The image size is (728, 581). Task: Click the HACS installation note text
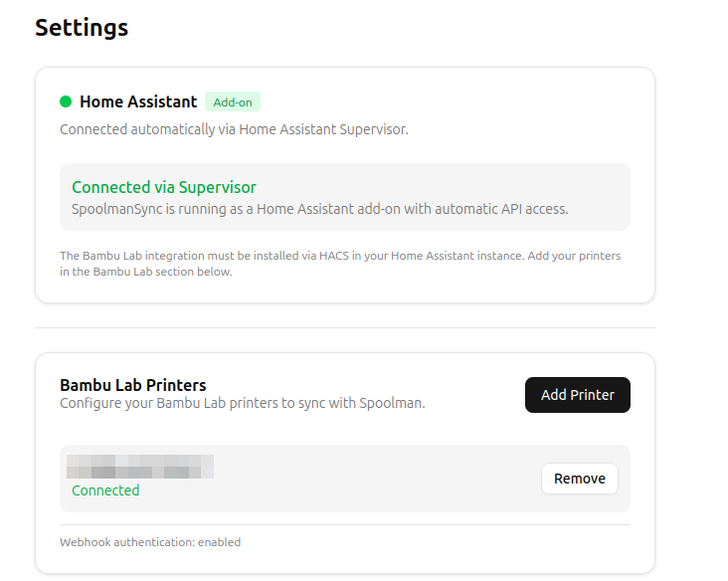pyautogui.click(x=340, y=264)
